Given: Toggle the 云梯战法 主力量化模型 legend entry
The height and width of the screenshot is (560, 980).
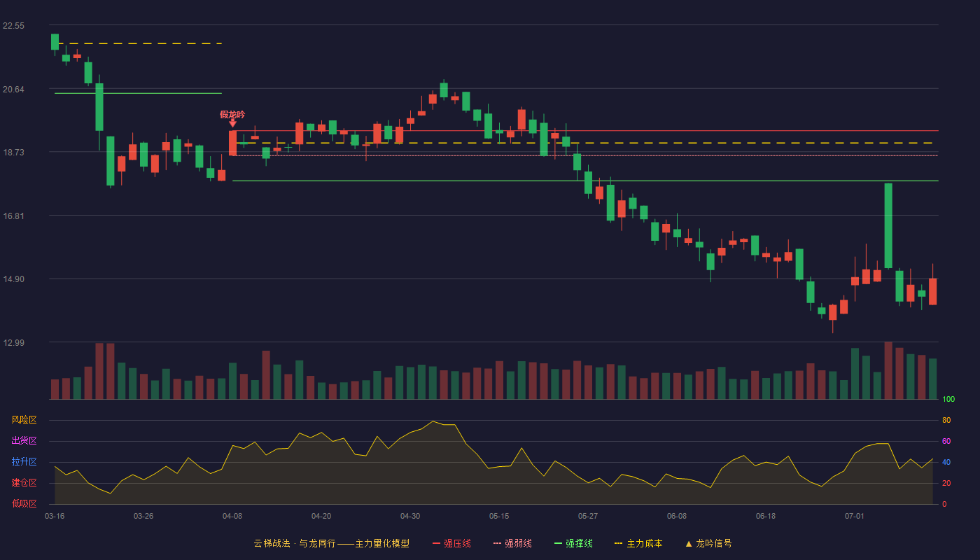Looking at the screenshot, I should (x=331, y=543).
